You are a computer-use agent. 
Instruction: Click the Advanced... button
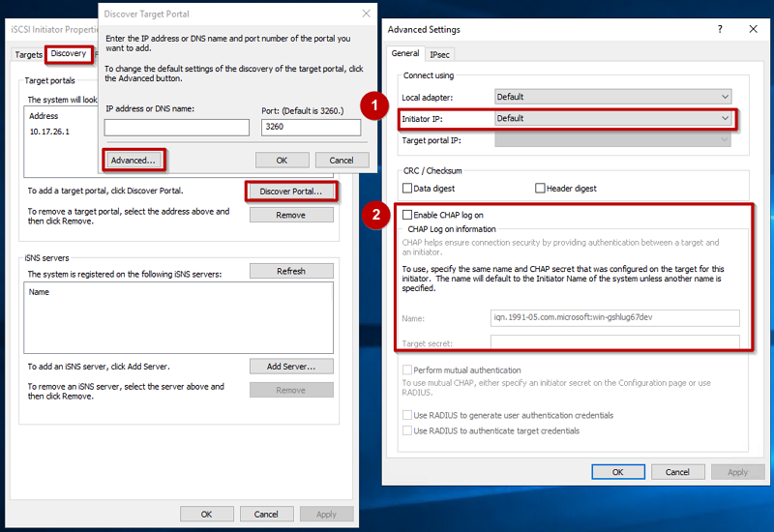click(133, 160)
